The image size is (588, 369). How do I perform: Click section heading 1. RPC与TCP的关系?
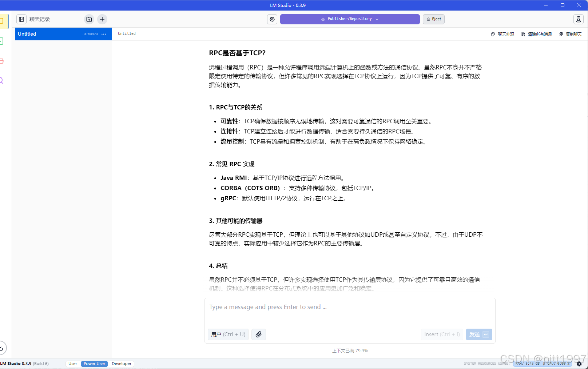click(x=235, y=108)
